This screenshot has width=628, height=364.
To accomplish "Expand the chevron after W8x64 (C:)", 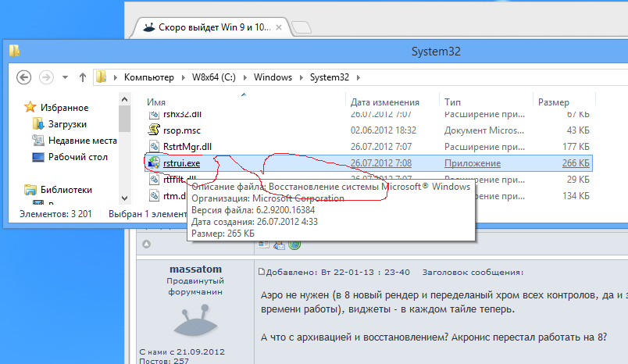I will click(244, 77).
